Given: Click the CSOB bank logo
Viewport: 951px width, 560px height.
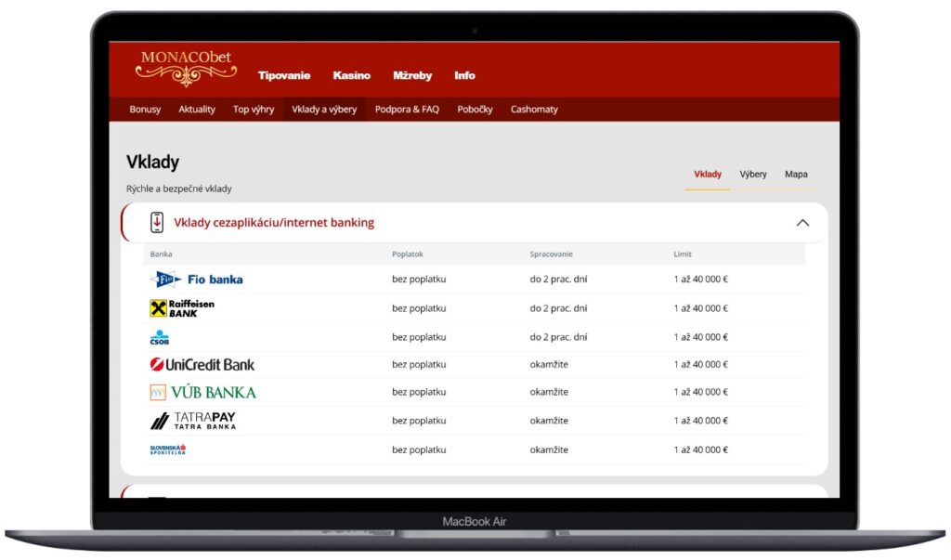Looking at the screenshot, I should pyautogui.click(x=160, y=337).
